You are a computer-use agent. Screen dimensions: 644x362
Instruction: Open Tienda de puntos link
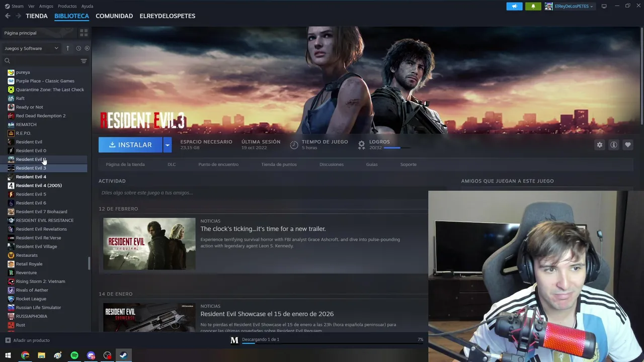pos(279,164)
